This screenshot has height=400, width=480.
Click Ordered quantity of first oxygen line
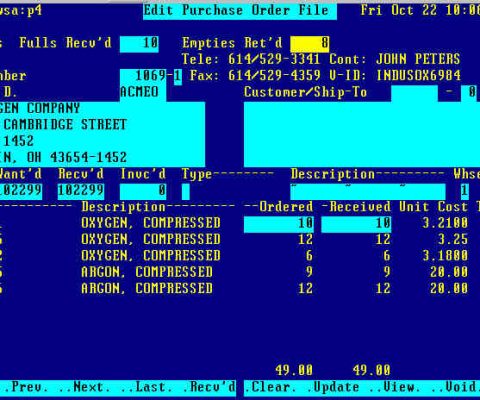tap(279, 224)
